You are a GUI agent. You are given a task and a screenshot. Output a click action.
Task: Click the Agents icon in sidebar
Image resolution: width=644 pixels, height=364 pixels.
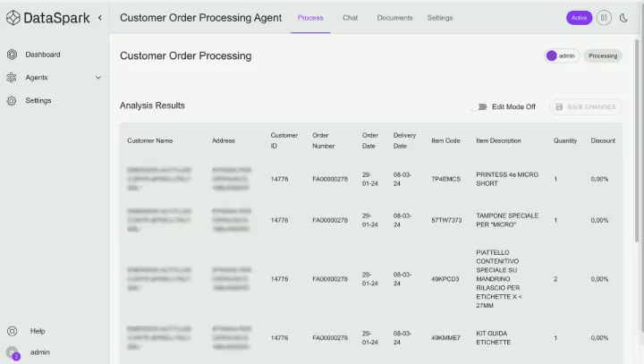click(x=12, y=77)
